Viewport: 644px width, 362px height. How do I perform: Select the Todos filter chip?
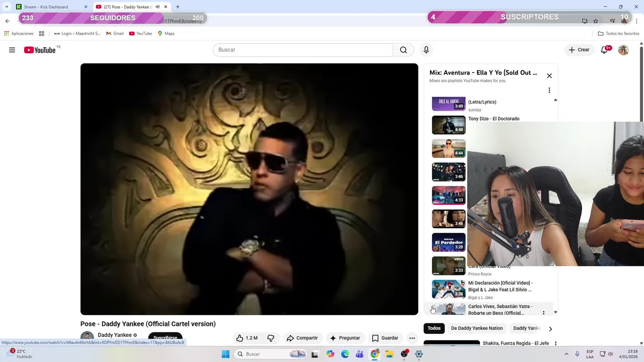[x=434, y=328]
